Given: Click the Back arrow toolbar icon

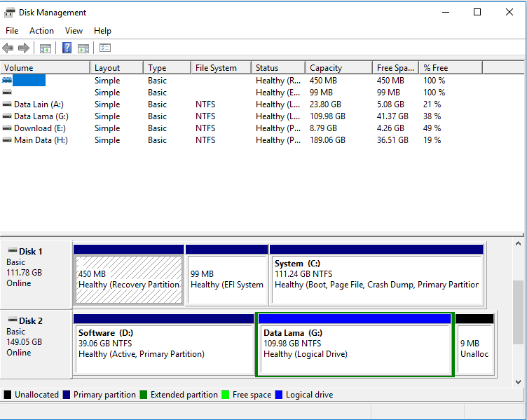Looking at the screenshot, I should pyautogui.click(x=8, y=48).
